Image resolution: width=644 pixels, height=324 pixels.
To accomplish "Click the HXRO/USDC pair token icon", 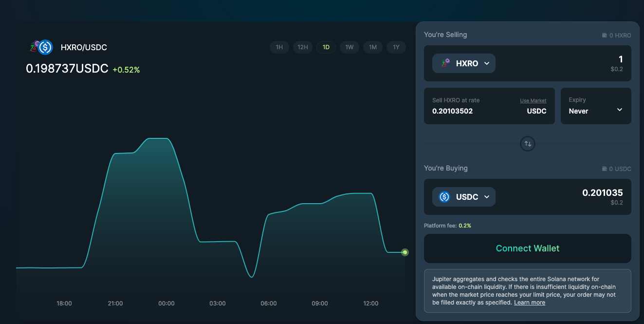I will point(41,47).
